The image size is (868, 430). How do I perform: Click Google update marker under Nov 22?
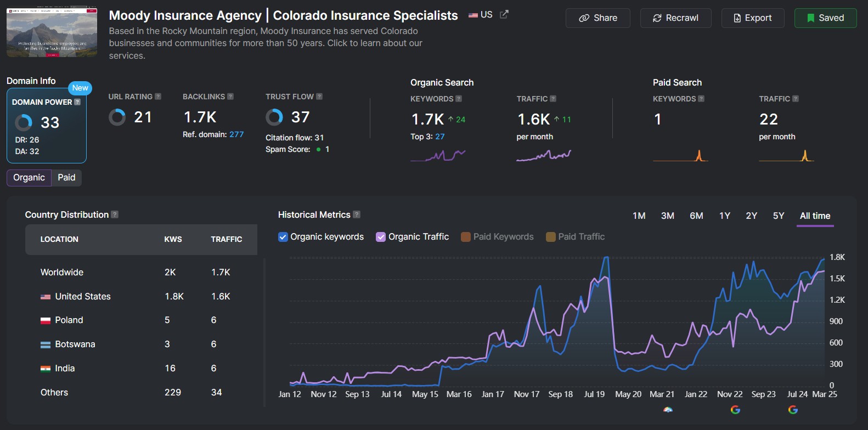pos(736,410)
